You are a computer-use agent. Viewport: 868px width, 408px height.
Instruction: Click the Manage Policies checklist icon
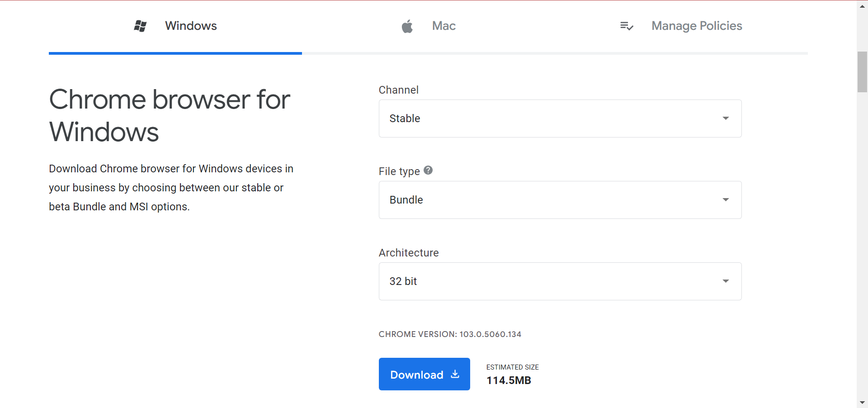pos(627,26)
